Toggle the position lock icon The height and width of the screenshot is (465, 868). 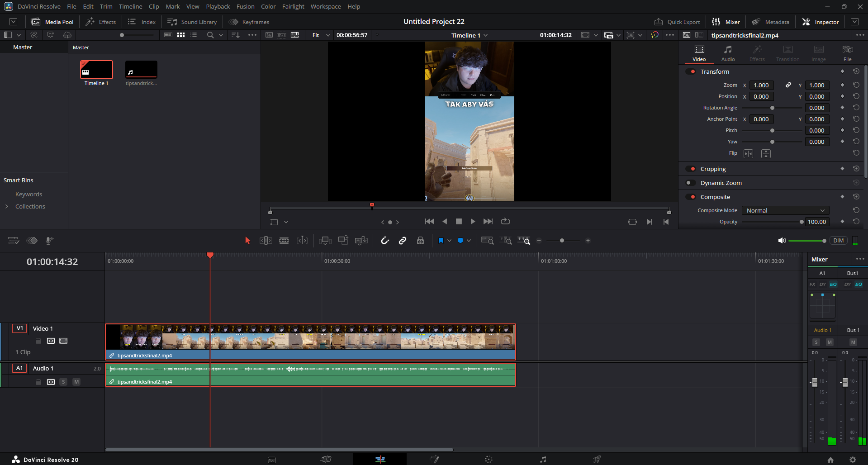pyautogui.click(x=420, y=241)
